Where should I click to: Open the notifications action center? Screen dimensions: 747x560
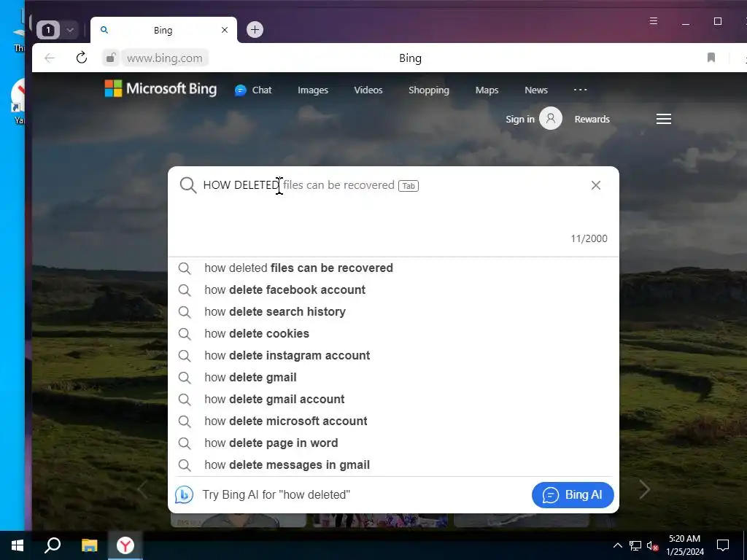point(723,545)
